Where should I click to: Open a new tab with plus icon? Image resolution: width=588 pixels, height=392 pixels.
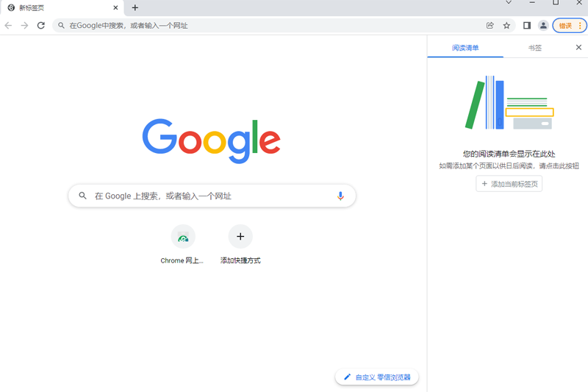[x=135, y=7]
